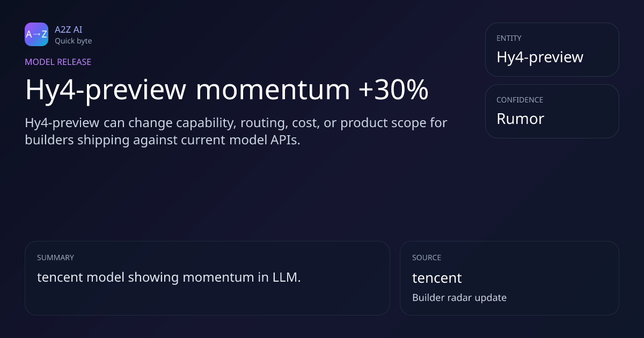Click the Quick byte subtitle
This screenshot has height=338, width=644.
tap(74, 41)
